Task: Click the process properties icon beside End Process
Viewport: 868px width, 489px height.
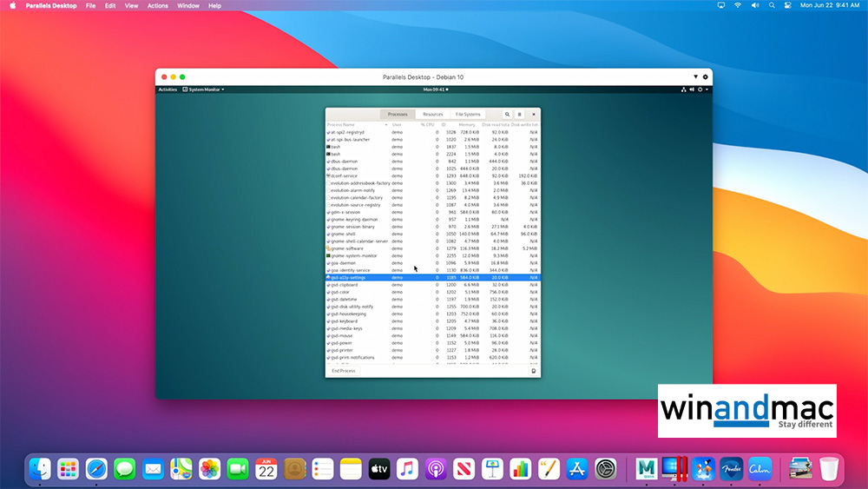Action: click(533, 371)
